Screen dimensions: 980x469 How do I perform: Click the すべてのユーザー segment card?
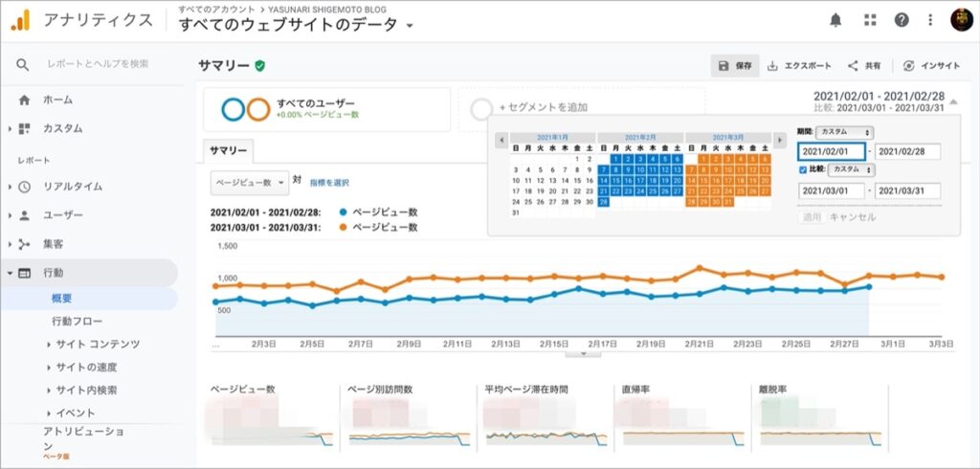pyautogui.click(x=327, y=109)
